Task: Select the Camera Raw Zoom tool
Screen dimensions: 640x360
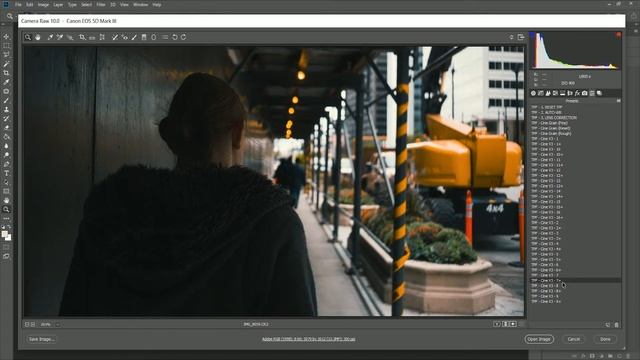Action: [x=28, y=37]
